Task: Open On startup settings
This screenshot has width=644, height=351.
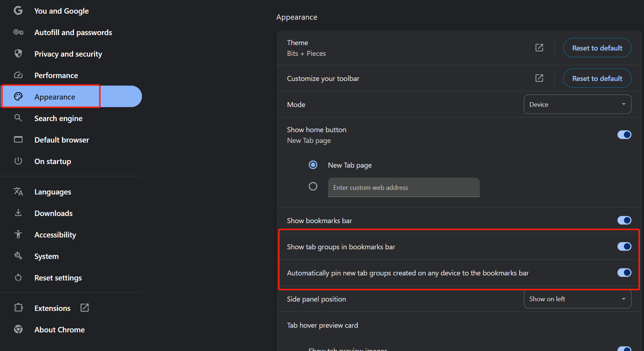Action: (x=53, y=162)
